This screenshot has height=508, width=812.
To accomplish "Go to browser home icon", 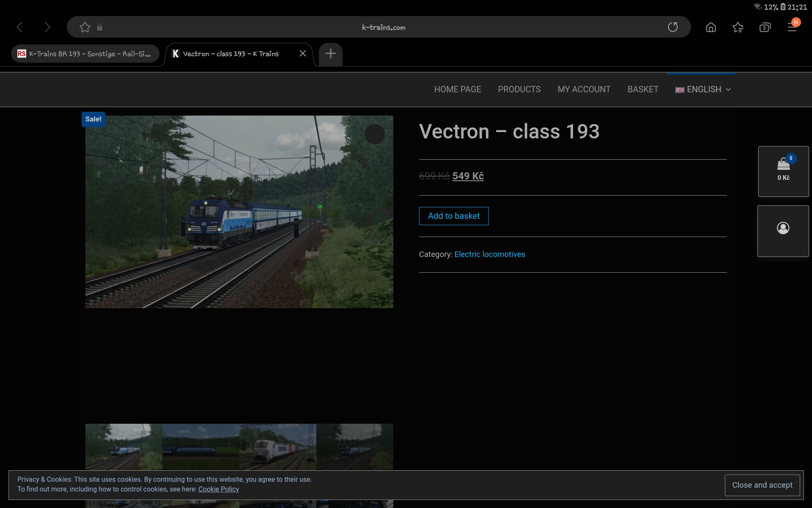I will pyautogui.click(x=711, y=28).
